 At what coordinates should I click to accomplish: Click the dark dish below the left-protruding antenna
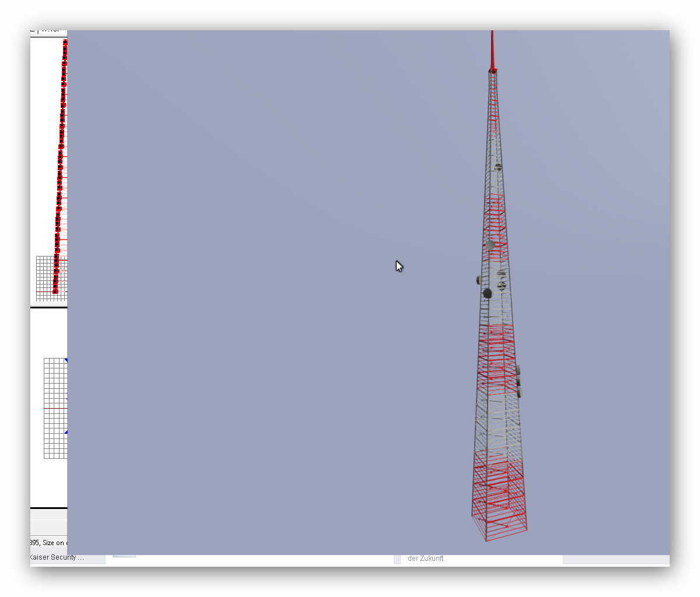(x=488, y=293)
